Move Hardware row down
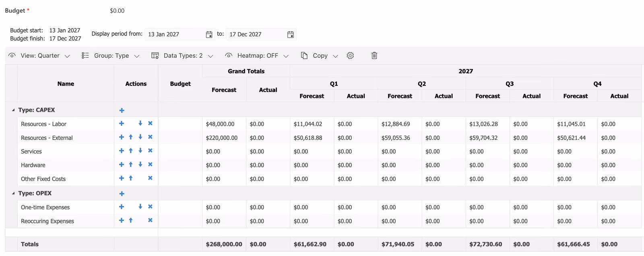The width and height of the screenshot is (644, 256). [140, 164]
